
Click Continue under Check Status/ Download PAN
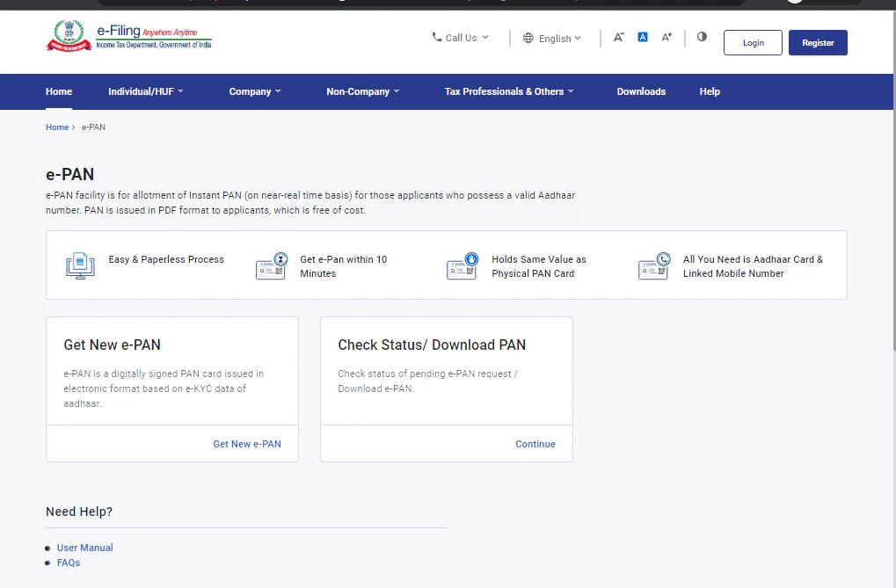535,444
